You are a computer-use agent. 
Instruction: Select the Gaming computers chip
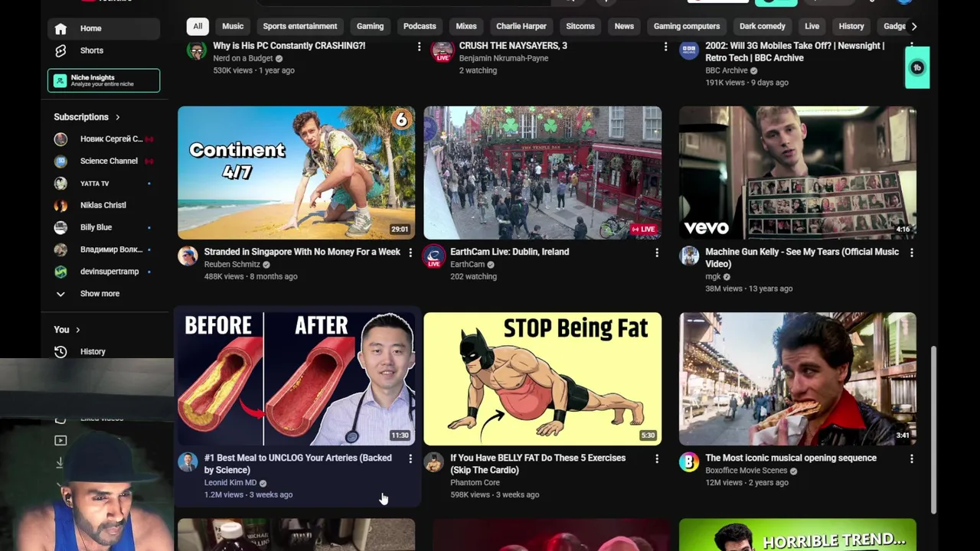(687, 26)
